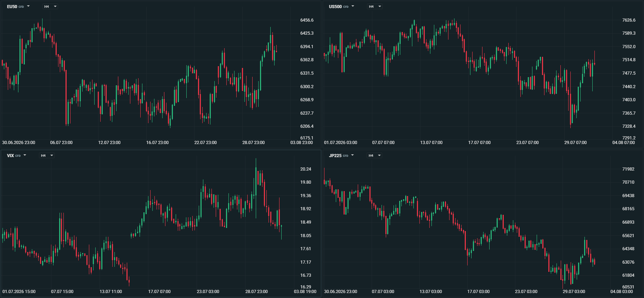Click the 7291.2 bottom price on US500 axis
This screenshot has height=298, width=644.
[x=629, y=138]
